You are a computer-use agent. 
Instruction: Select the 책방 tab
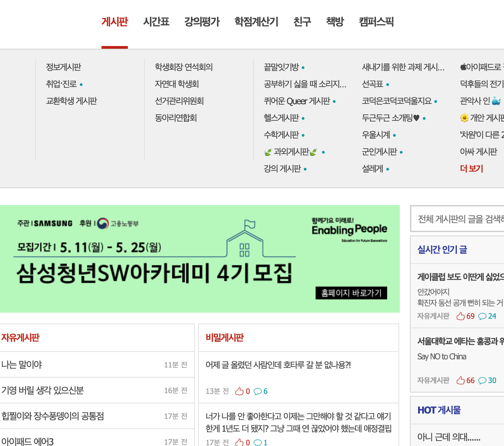[x=335, y=22]
